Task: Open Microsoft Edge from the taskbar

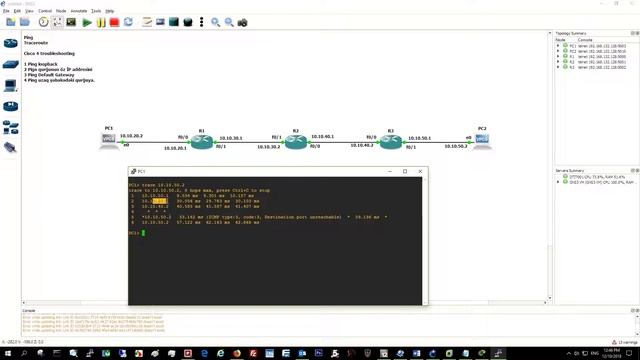Action: [204, 353]
